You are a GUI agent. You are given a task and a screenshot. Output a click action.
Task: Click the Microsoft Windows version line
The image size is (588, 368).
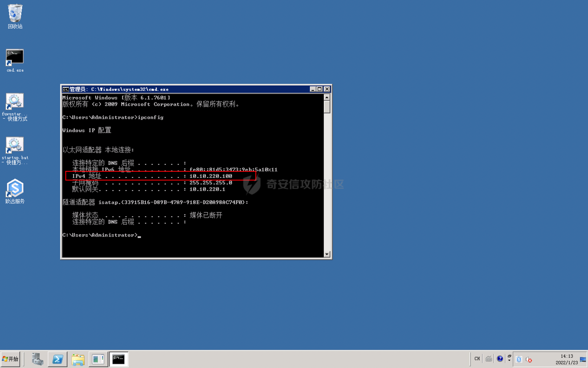116,98
